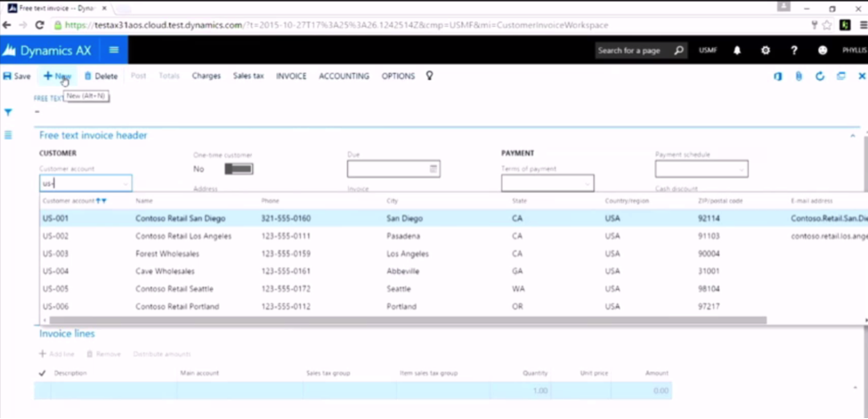This screenshot has height=419, width=868.
Task: Create a New invoice
Action: (x=57, y=77)
